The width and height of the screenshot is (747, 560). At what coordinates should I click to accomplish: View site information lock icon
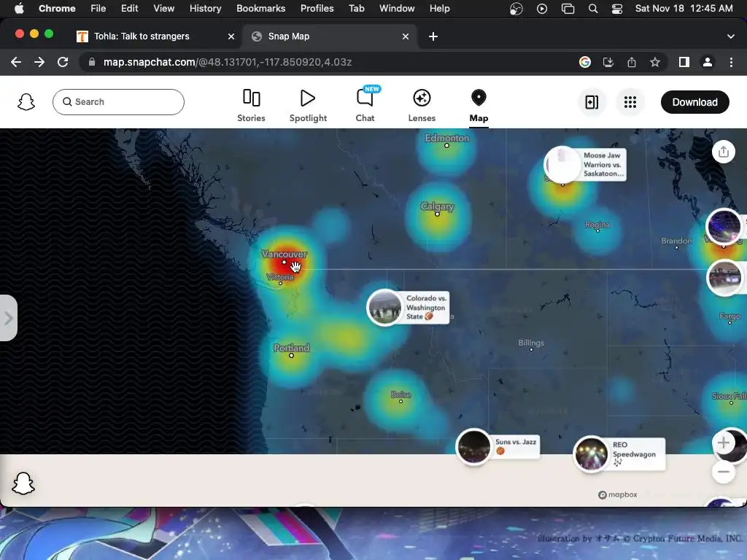pyautogui.click(x=92, y=62)
